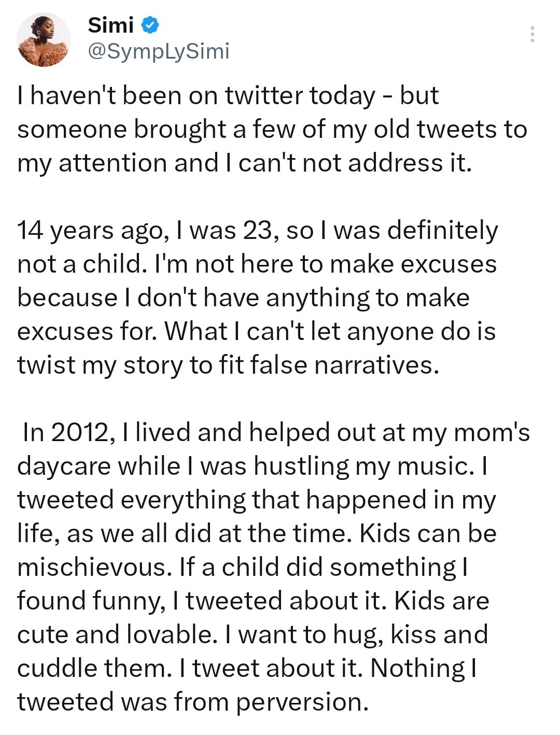Click the word "daycare"
This screenshot has height=735, width=560.
pos(64,467)
